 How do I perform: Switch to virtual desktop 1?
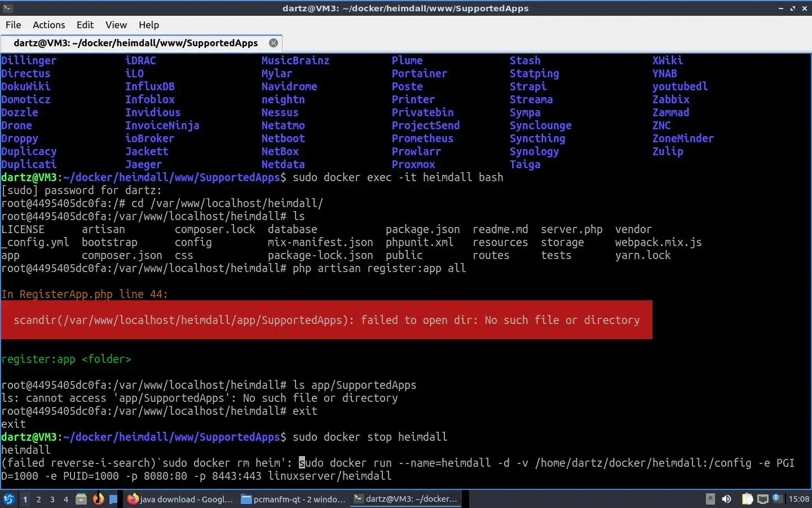[25, 499]
